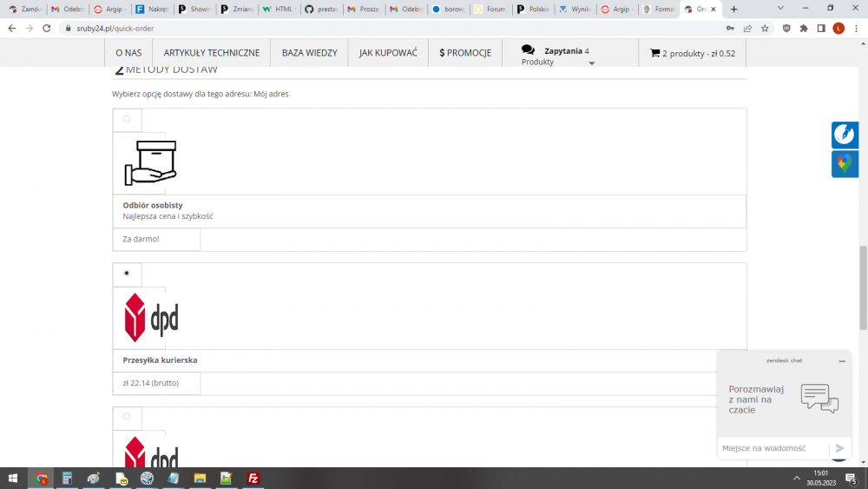Viewport: 868px width, 489px height.
Task: Switch to the Forum tab
Action: click(x=490, y=9)
